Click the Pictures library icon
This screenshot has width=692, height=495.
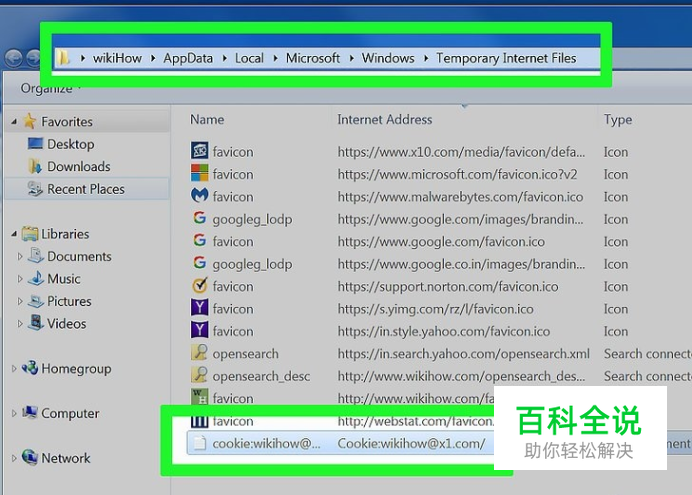pos(36,301)
